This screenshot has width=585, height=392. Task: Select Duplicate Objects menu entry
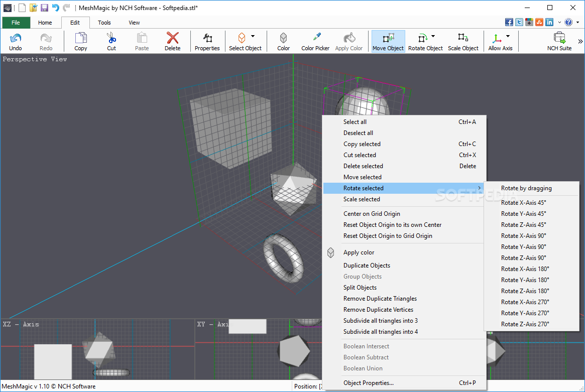pos(404,266)
